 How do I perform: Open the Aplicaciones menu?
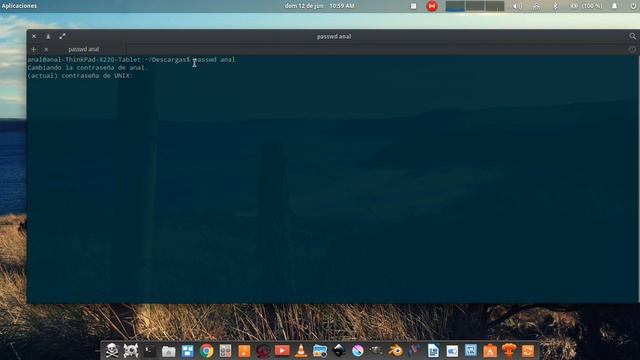coord(19,6)
